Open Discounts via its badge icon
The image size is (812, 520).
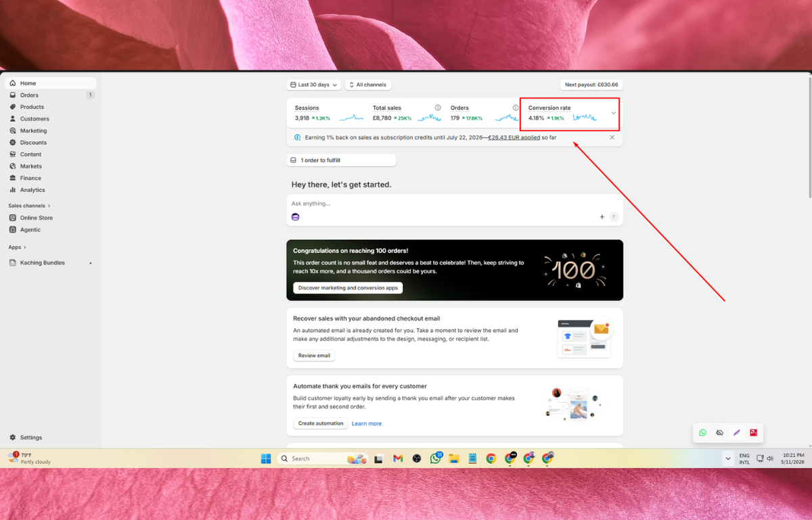tap(13, 143)
